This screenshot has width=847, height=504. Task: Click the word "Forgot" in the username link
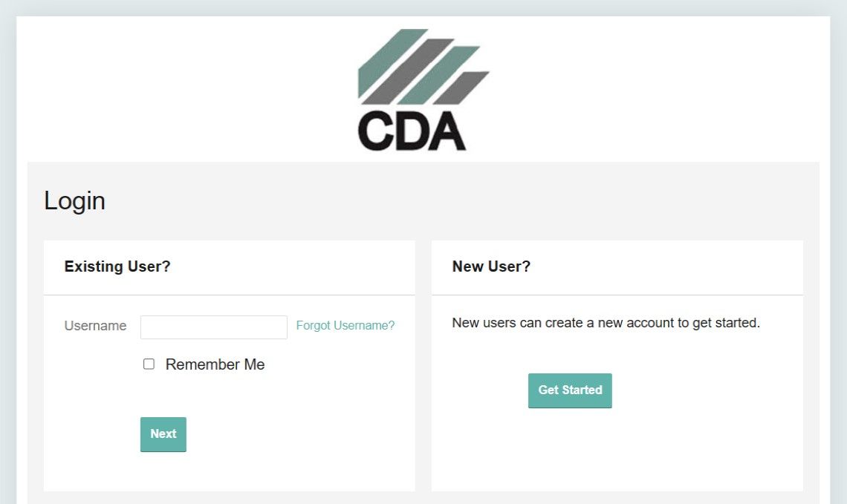tap(313, 325)
